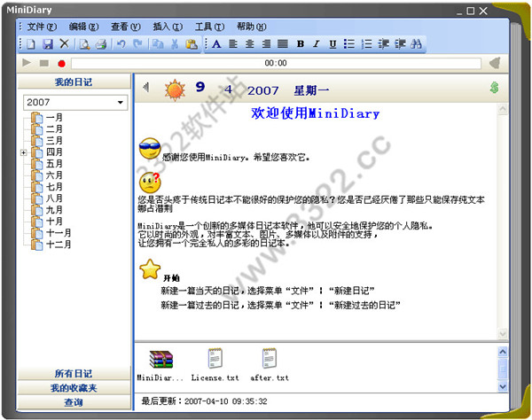Open find with the binoculars icon
This screenshot has height=420, width=532.
tap(416, 44)
